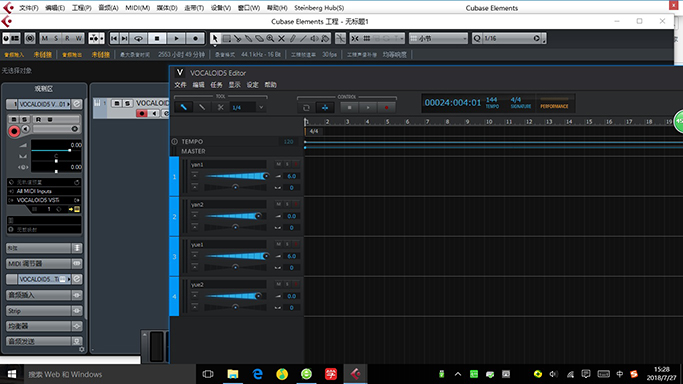Click yan1 track volume slider
Viewport: 683px width, 384px height.
click(236, 176)
